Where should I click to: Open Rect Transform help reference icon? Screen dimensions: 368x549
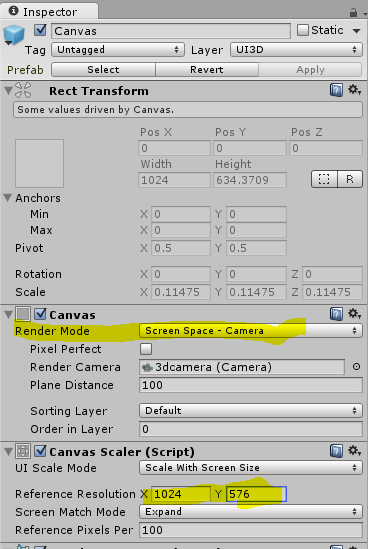click(336, 90)
